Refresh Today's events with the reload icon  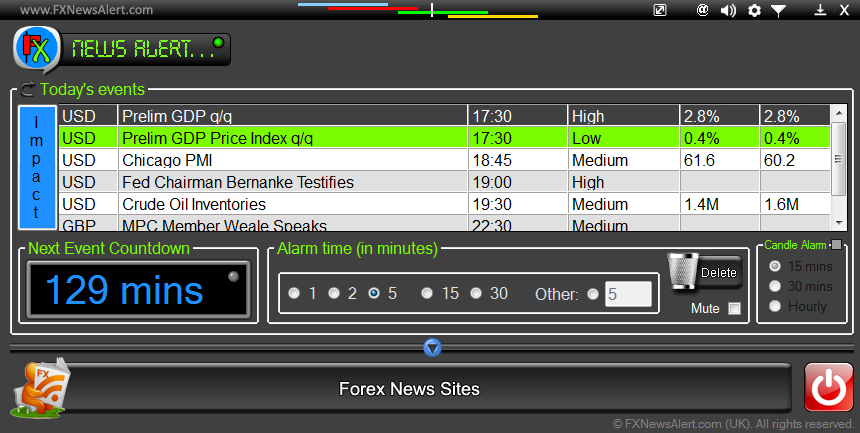coord(27,89)
